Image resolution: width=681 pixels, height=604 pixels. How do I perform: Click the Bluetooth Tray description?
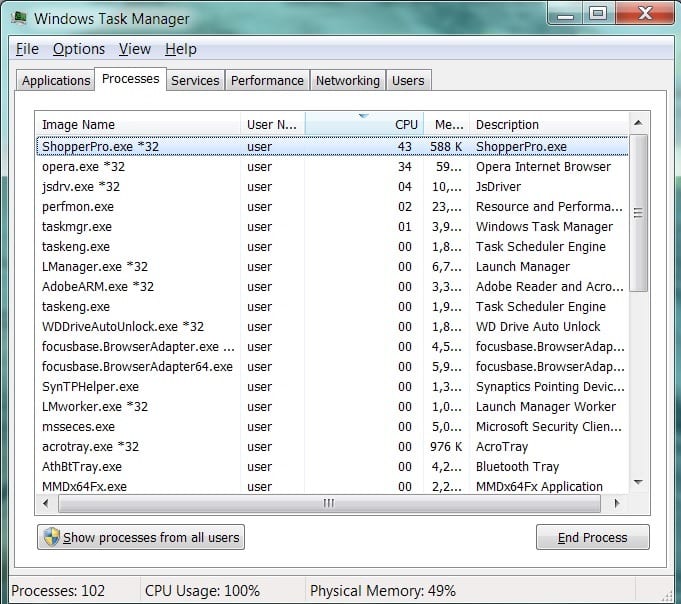coord(517,466)
